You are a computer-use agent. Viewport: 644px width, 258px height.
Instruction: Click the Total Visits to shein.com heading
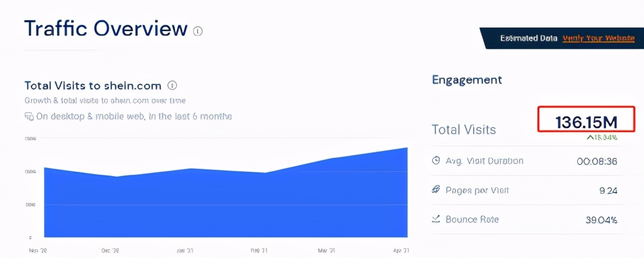tap(92, 86)
